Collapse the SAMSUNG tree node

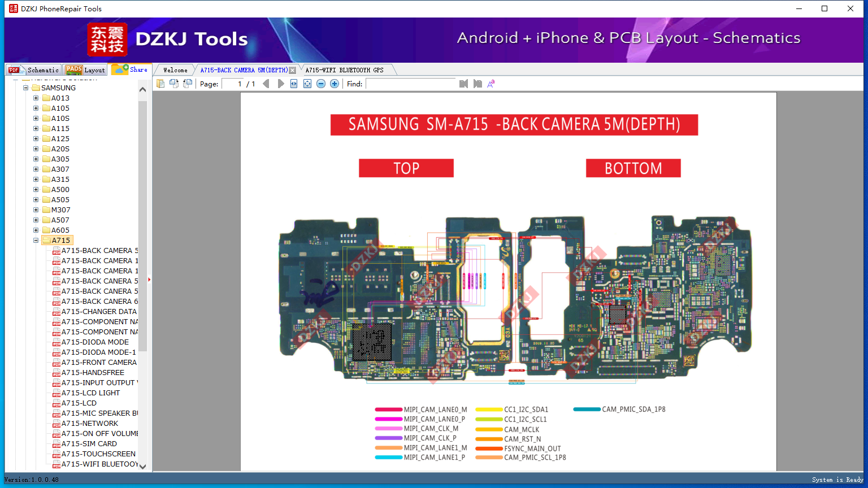pyautogui.click(x=26, y=88)
